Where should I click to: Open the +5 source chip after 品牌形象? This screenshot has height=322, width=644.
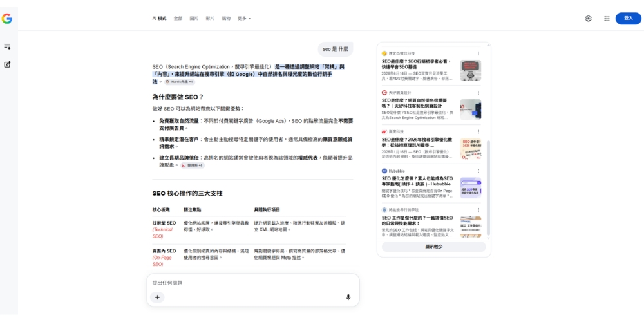[x=193, y=165]
